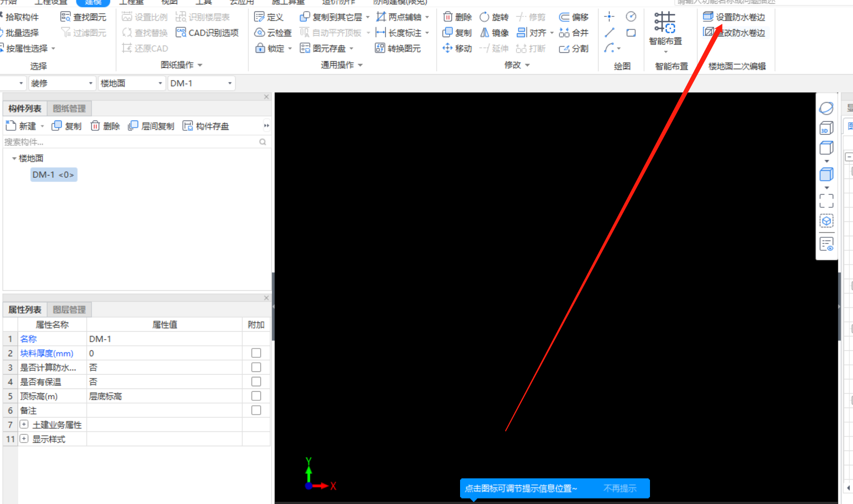
Task: Select the 合并 tool
Action: 574,33
